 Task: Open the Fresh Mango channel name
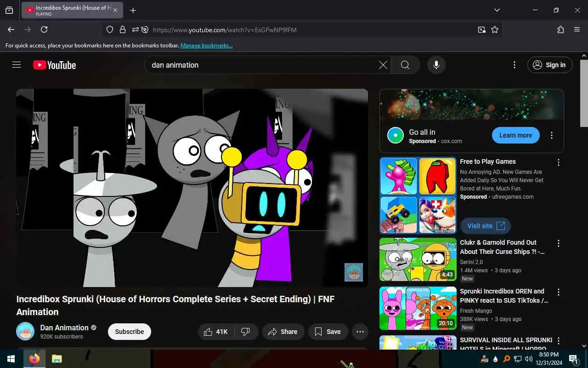pyautogui.click(x=476, y=311)
